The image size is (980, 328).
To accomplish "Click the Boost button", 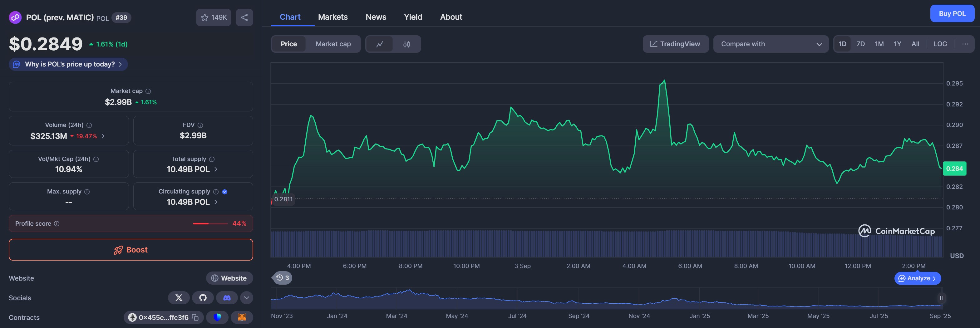I will coord(131,250).
